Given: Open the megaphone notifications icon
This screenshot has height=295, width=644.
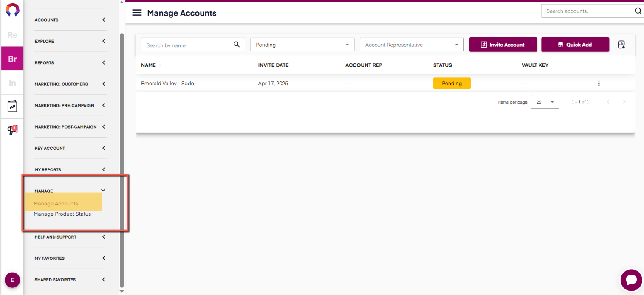Looking at the screenshot, I should (x=12, y=130).
